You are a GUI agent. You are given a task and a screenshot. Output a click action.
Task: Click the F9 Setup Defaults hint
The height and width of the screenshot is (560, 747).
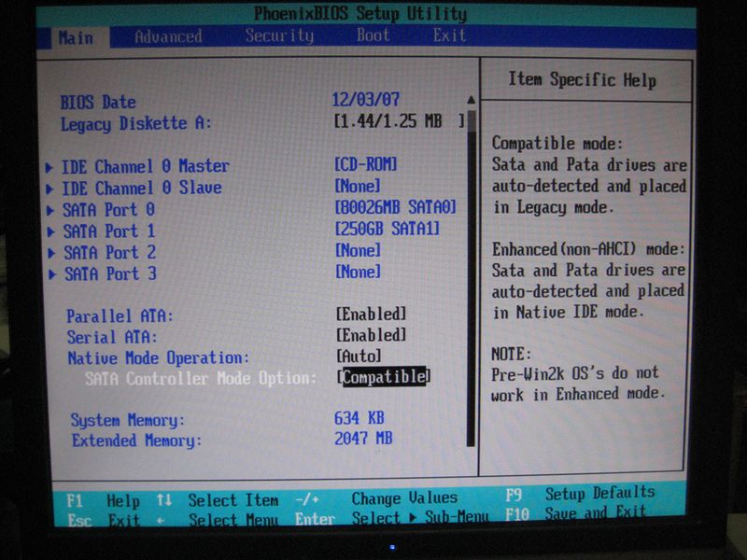(580, 494)
